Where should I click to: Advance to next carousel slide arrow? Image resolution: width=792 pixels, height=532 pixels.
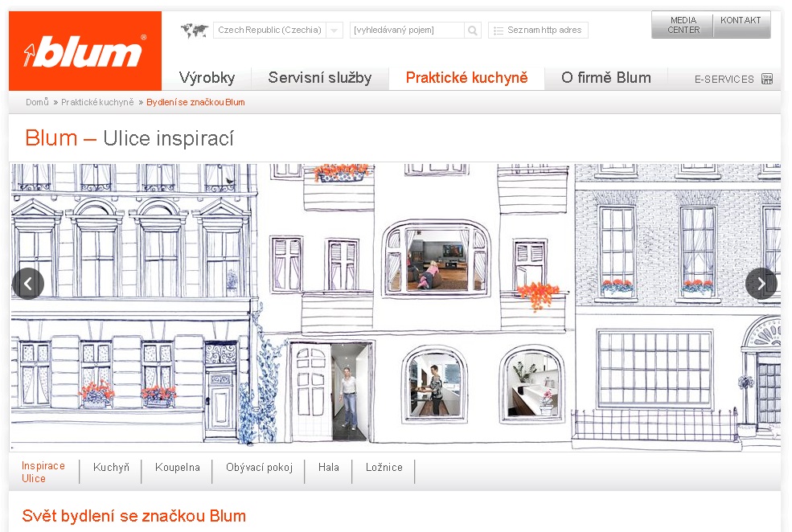[x=761, y=284]
